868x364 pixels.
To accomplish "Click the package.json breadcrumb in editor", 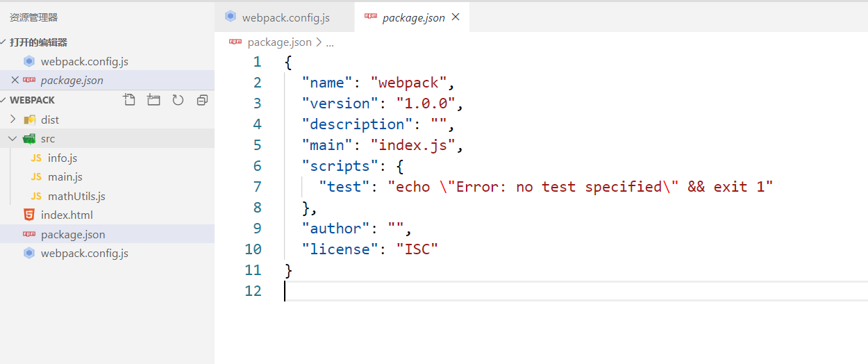I will pyautogui.click(x=279, y=42).
